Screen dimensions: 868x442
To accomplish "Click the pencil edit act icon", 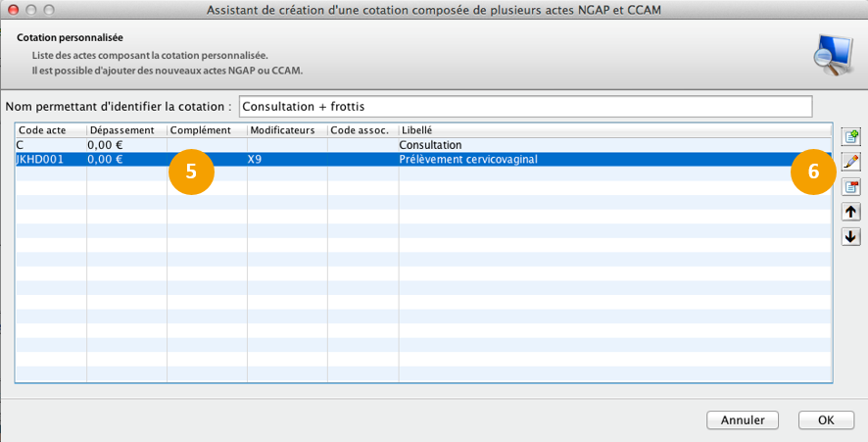I will 850,162.
